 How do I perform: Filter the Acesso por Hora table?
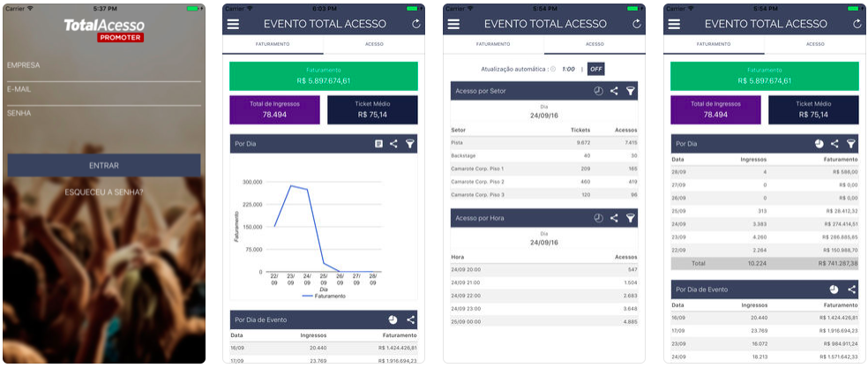tap(630, 218)
